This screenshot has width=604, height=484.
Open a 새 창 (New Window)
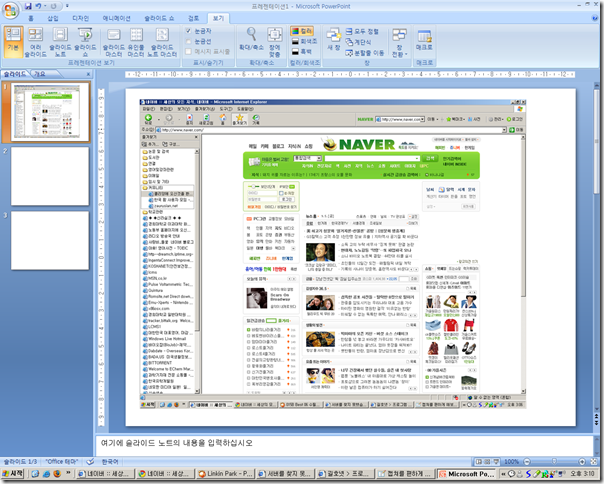tap(334, 39)
